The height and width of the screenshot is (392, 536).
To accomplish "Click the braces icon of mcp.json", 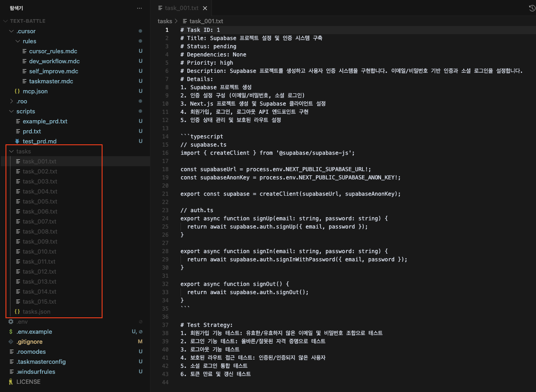I will click(17, 91).
